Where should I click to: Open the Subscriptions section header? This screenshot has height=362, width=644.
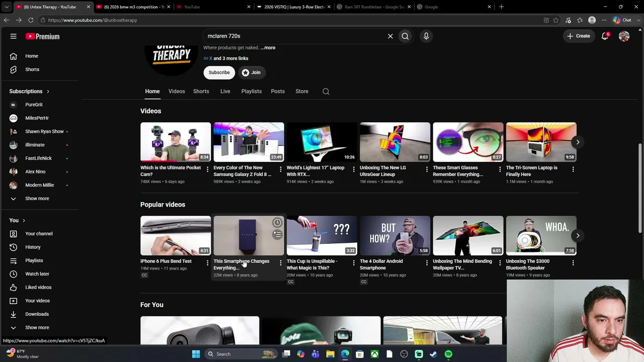[x=29, y=92]
